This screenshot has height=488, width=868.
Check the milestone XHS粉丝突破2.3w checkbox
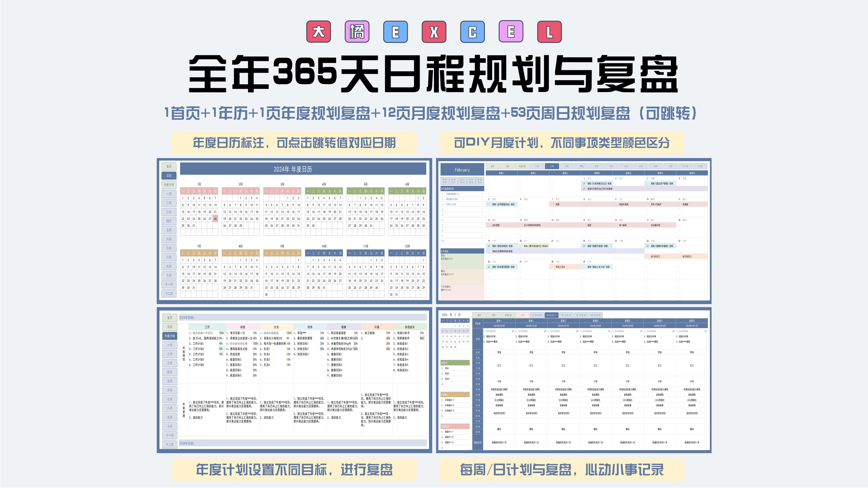pos(482,194)
